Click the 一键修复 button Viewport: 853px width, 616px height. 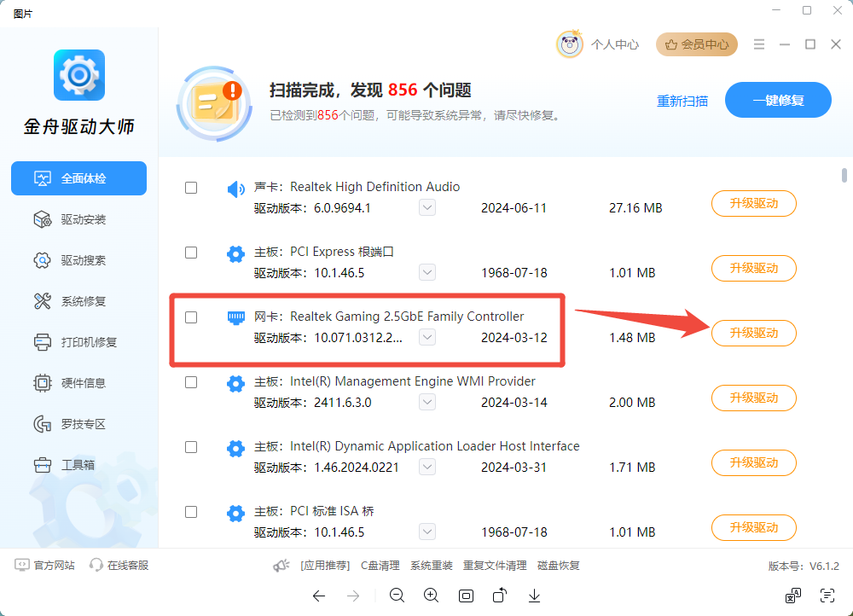point(778,100)
